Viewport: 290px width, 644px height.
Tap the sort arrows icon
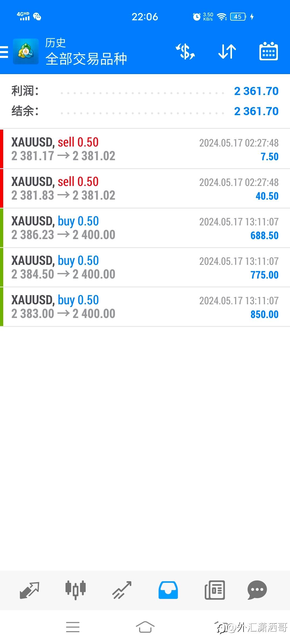[x=227, y=52]
